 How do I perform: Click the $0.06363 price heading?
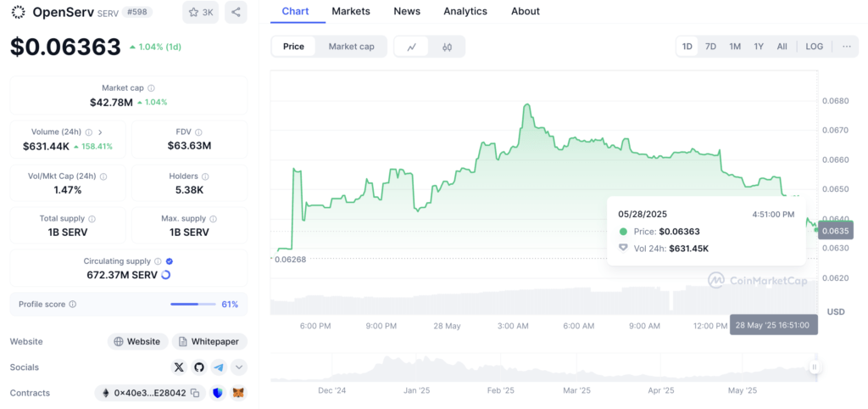65,48
